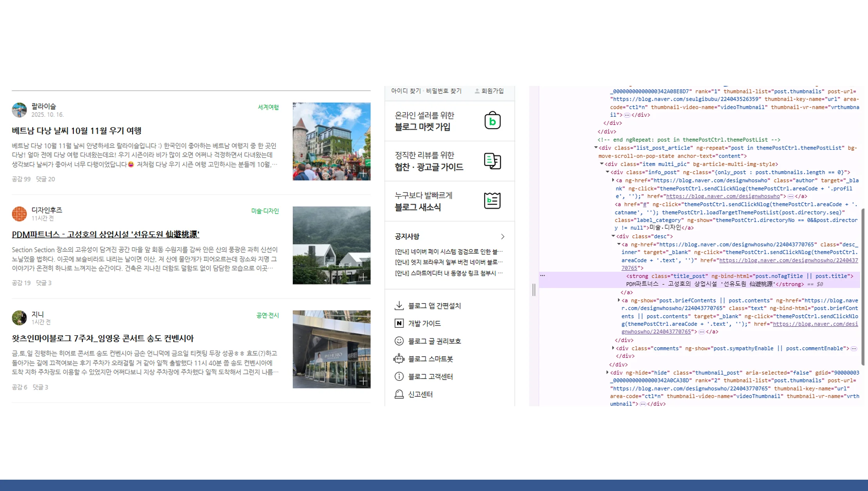The width and height of the screenshot is (868, 491).
Task: Collapse the list_post_article div node
Action: coord(596,148)
